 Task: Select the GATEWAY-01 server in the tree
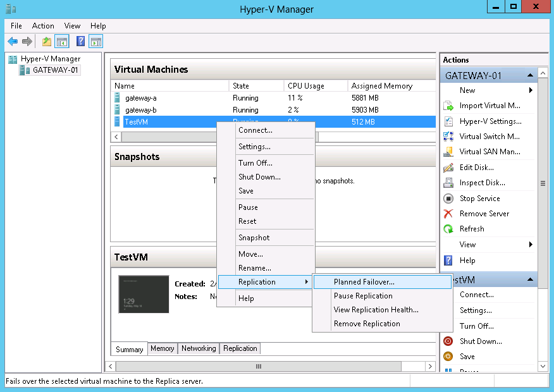pos(55,70)
